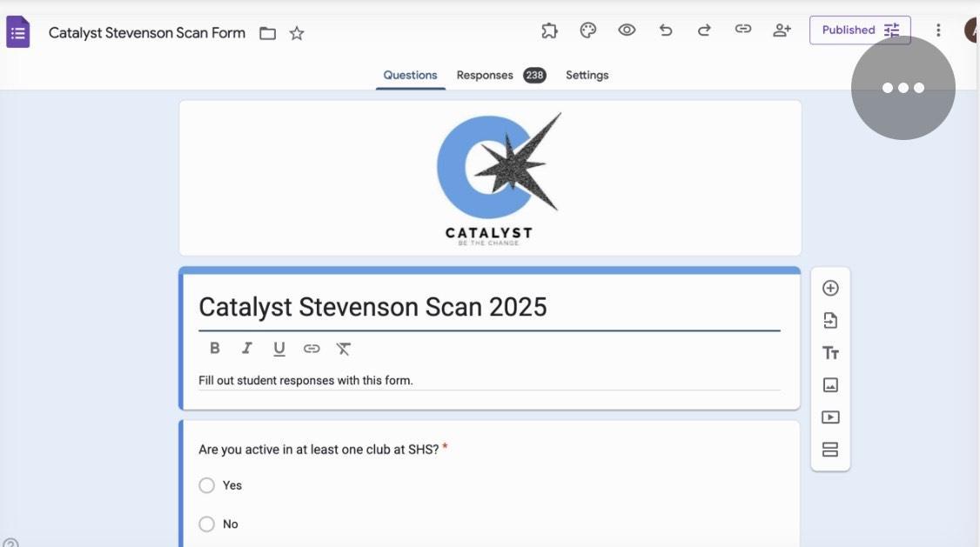Open the More options vertical dots menu

[x=938, y=30]
